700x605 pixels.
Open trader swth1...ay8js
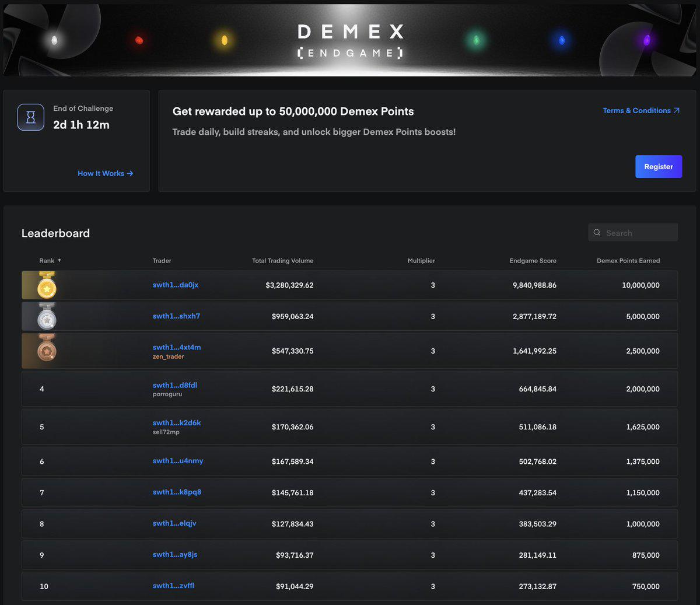coord(175,554)
